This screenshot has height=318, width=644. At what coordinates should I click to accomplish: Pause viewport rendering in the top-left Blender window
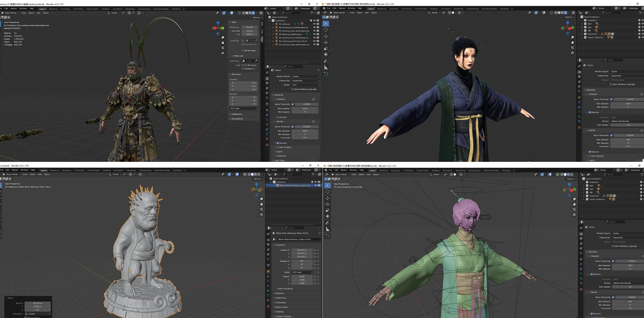261,13
